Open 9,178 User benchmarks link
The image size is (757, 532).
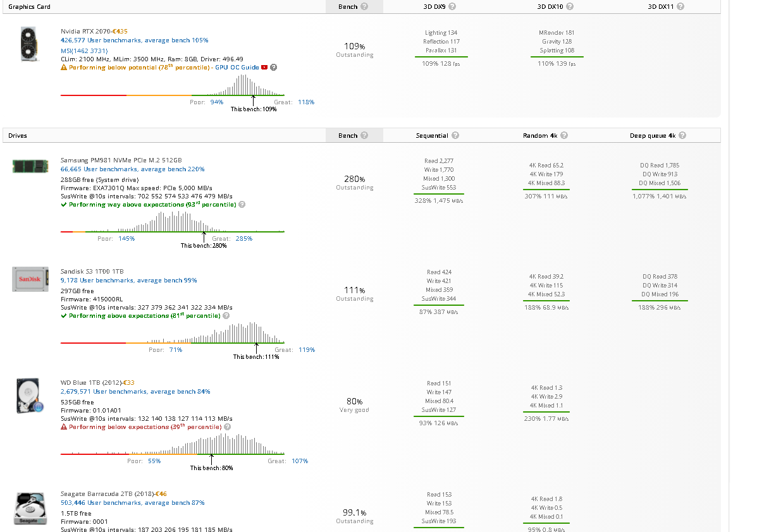pos(128,281)
